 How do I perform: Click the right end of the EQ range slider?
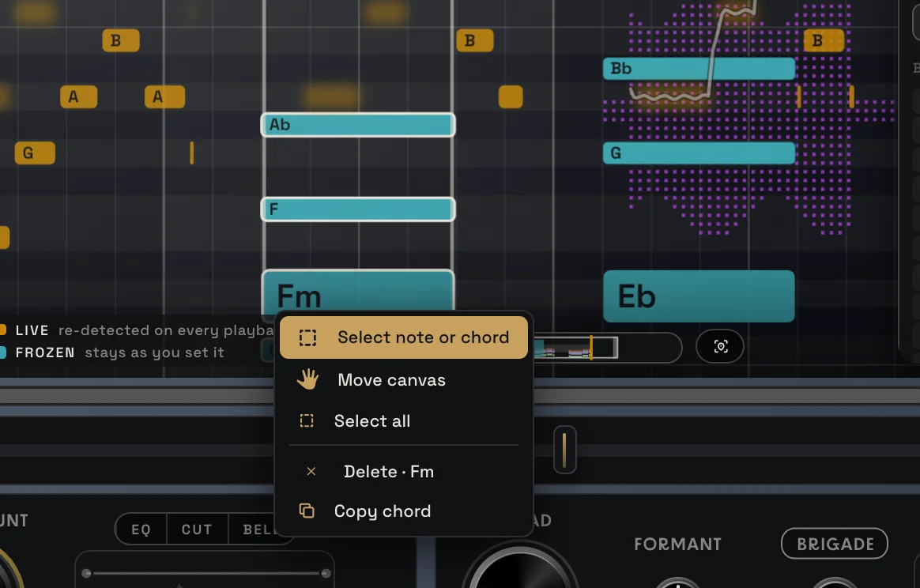coord(326,573)
